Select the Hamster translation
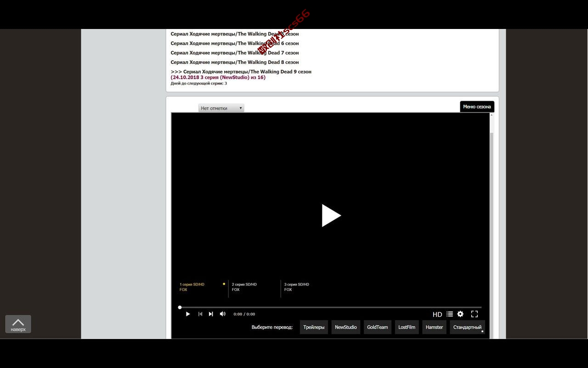The width and height of the screenshot is (588, 368). [x=434, y=327]
